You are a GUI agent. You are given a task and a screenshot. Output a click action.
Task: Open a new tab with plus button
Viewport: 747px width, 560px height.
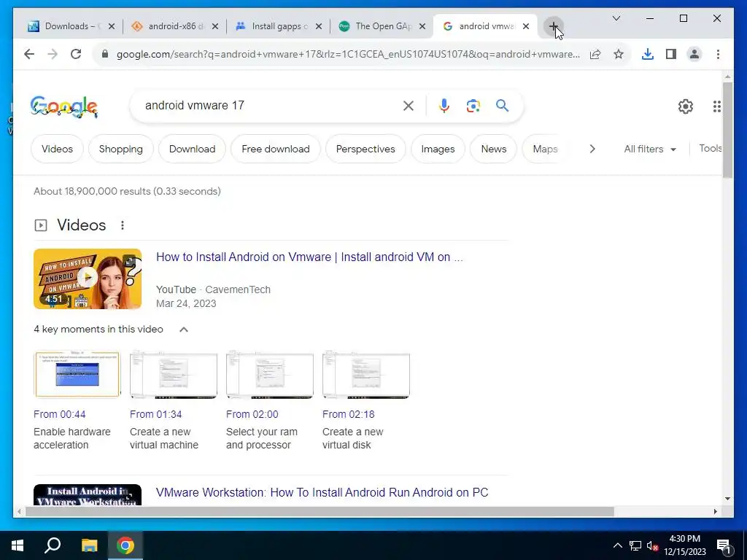[x=553, y=26]
